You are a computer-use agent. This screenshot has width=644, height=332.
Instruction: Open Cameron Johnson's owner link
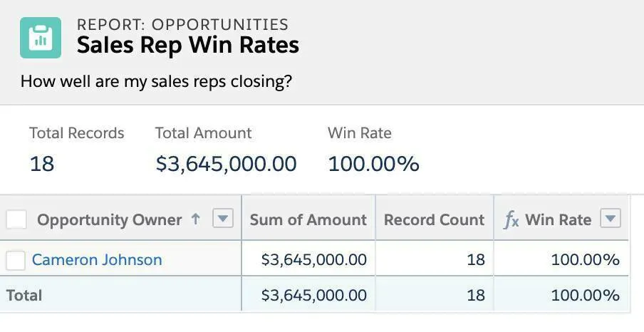pyautogui.click(x=97, y=260)
